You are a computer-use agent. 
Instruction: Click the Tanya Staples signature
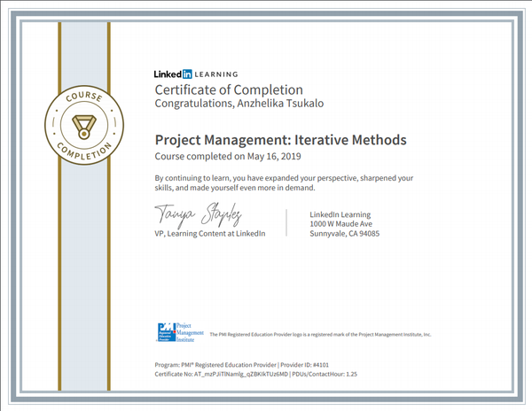tap(198, 214)
